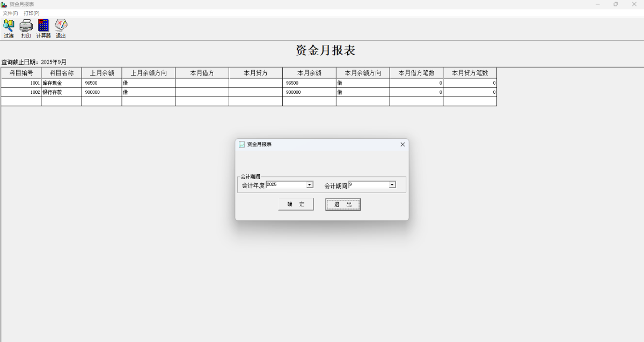
Task: Click the 退出 button in the dialog
Action: tap(342, 204)
